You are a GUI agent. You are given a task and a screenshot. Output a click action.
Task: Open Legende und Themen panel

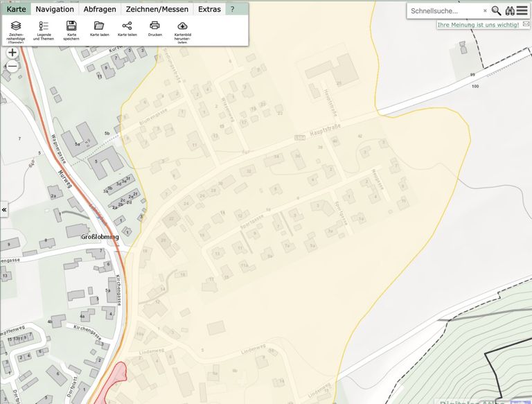point(43,26)
